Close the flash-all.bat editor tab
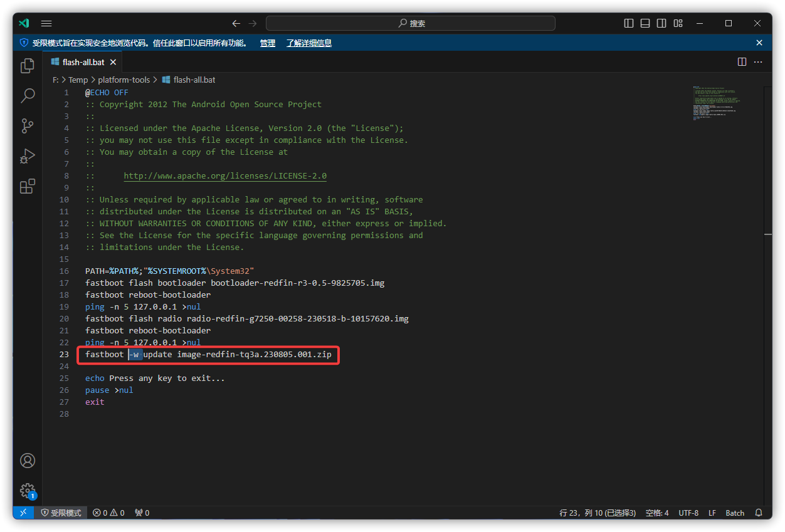Image resolution: width=785 pixels, height=532 pixels. click(113, 63)
